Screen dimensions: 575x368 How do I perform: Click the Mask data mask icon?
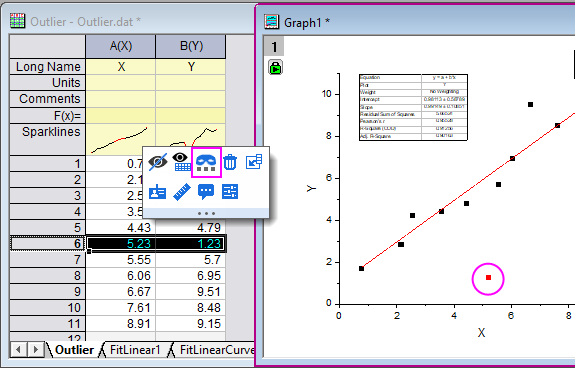tap(206, 162)
